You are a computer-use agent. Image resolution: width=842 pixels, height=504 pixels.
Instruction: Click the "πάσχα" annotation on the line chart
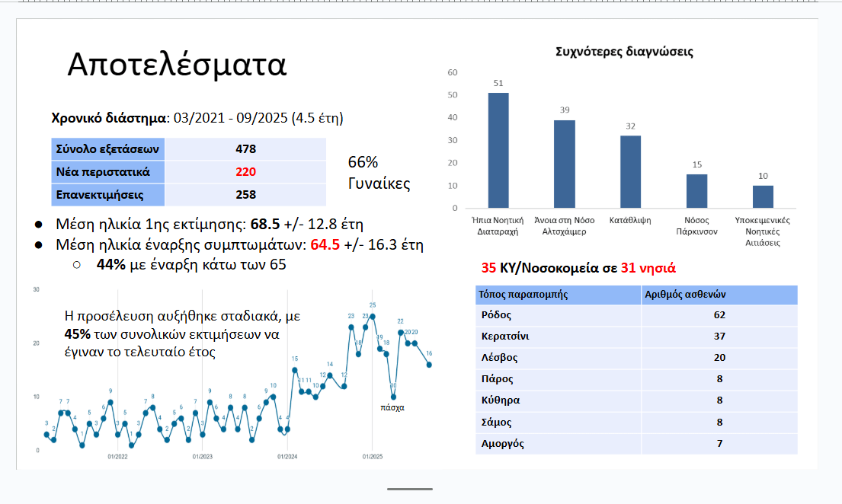[x=392, y=407]
